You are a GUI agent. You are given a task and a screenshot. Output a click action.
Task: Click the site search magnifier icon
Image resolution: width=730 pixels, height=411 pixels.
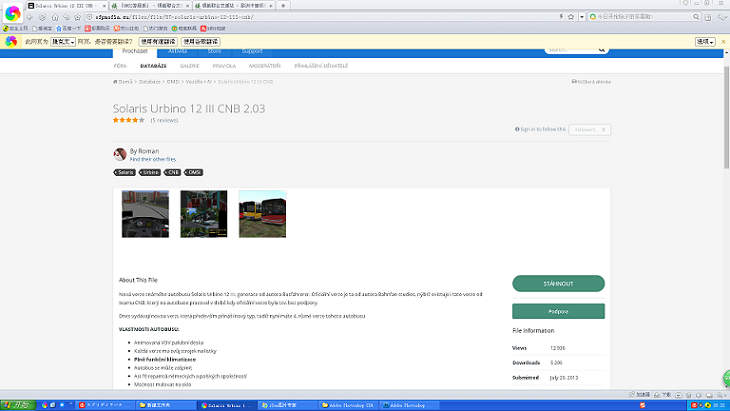602,50
